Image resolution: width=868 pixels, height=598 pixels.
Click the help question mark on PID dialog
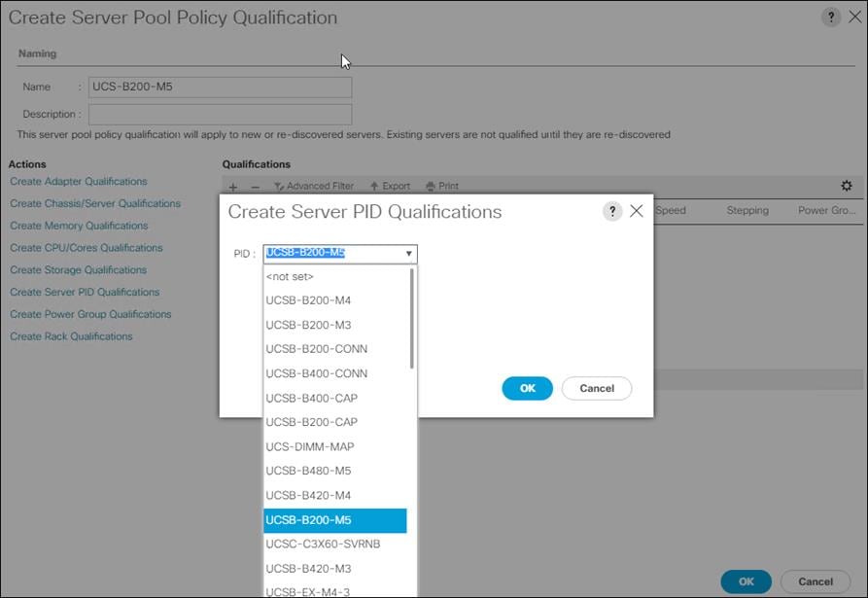click(610, 211)
